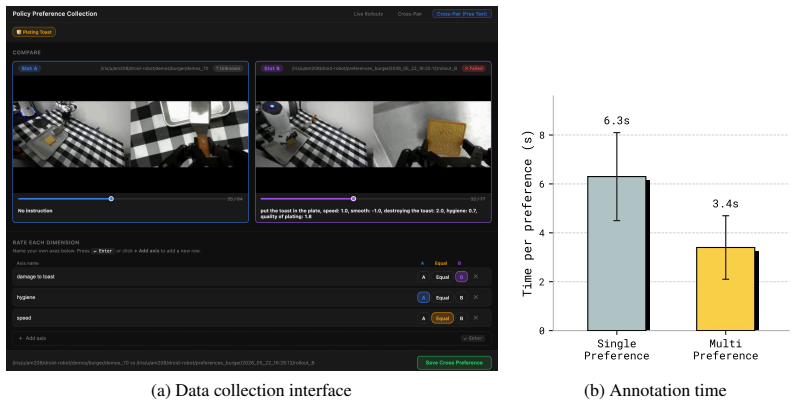796x405 pixels.
Task: Click the purple Slot B frame slider handle
Action: pos(353,199)
